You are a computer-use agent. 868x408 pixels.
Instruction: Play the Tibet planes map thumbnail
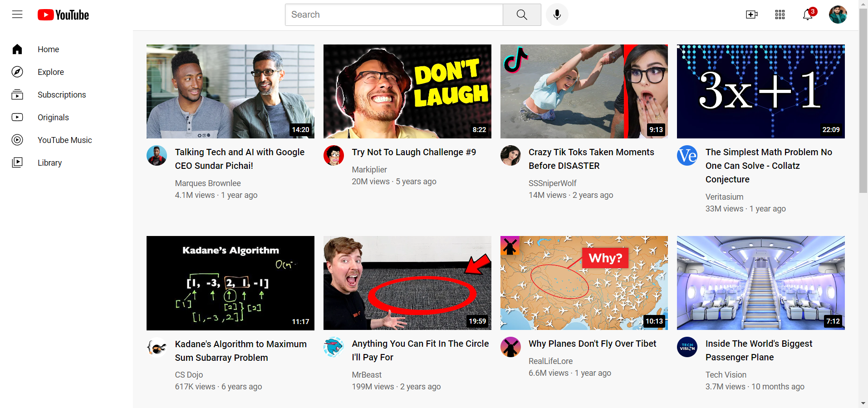[584, 283]
